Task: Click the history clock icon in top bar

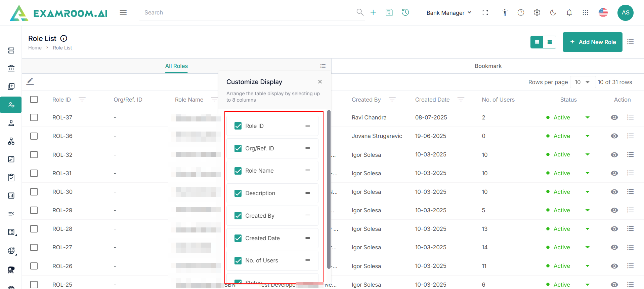Action: pos(405,12)
